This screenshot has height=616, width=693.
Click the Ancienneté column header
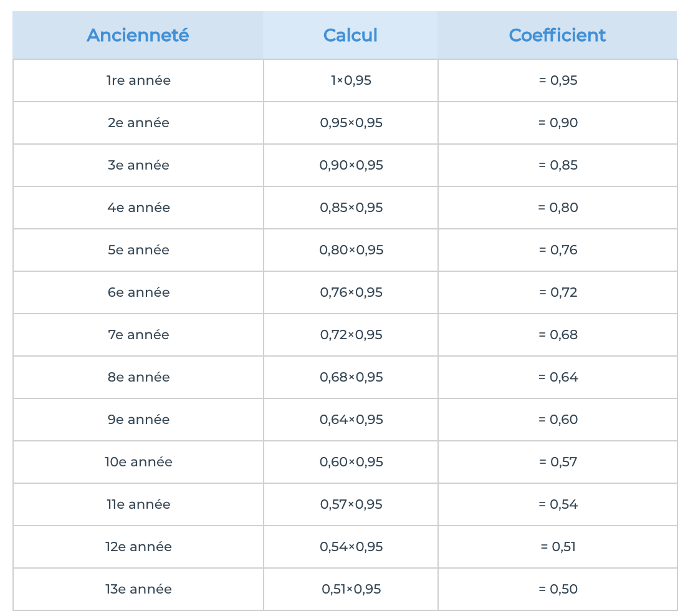point(138,35)
